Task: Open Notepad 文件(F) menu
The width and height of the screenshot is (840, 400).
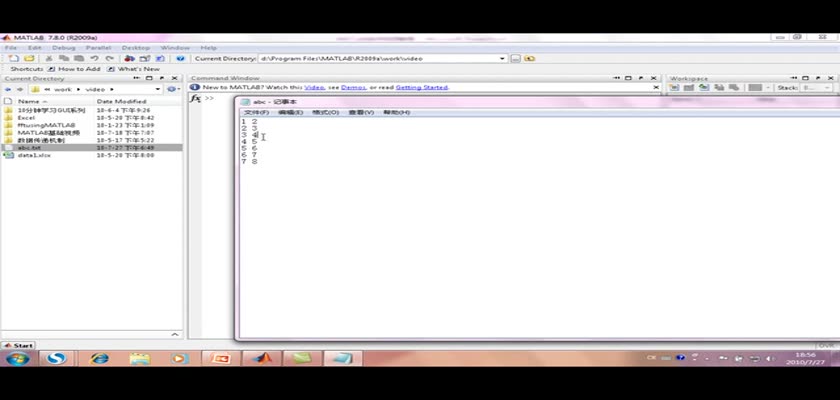Action: [x=257, y=112]
